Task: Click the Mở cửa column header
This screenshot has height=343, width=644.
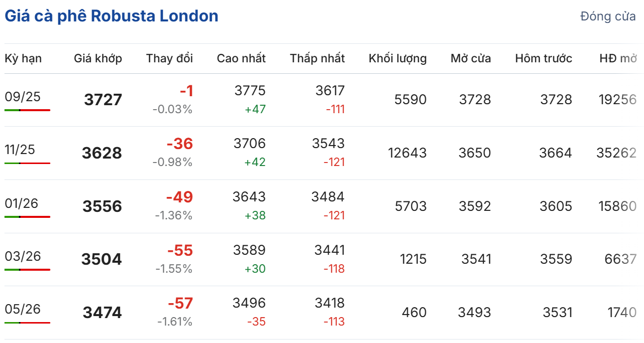Action: coord(471,58)
